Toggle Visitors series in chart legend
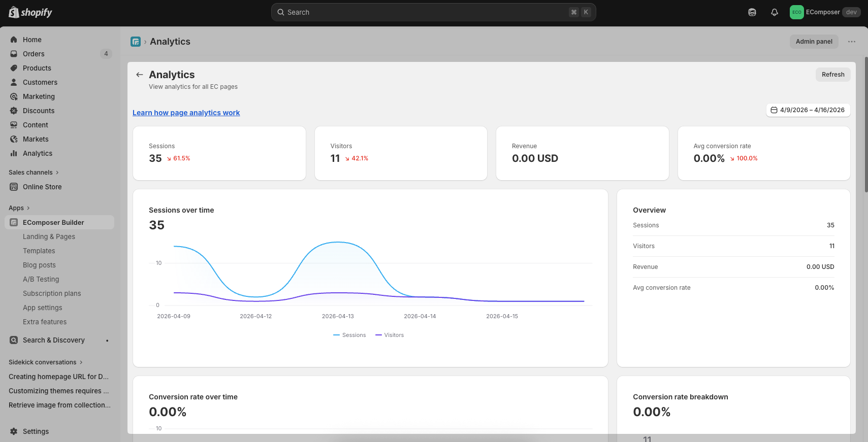868x442 pixels. [x=390, y=335]
